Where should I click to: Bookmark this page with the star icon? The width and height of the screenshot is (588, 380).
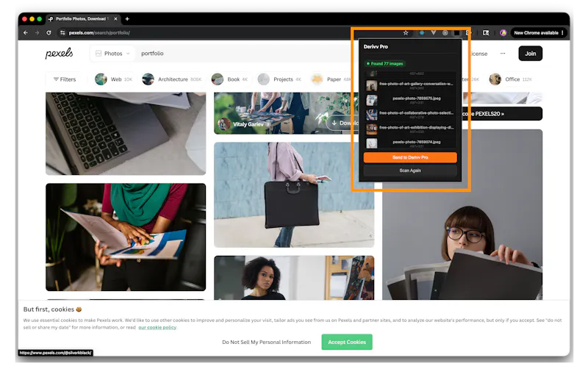pos(406,32)
